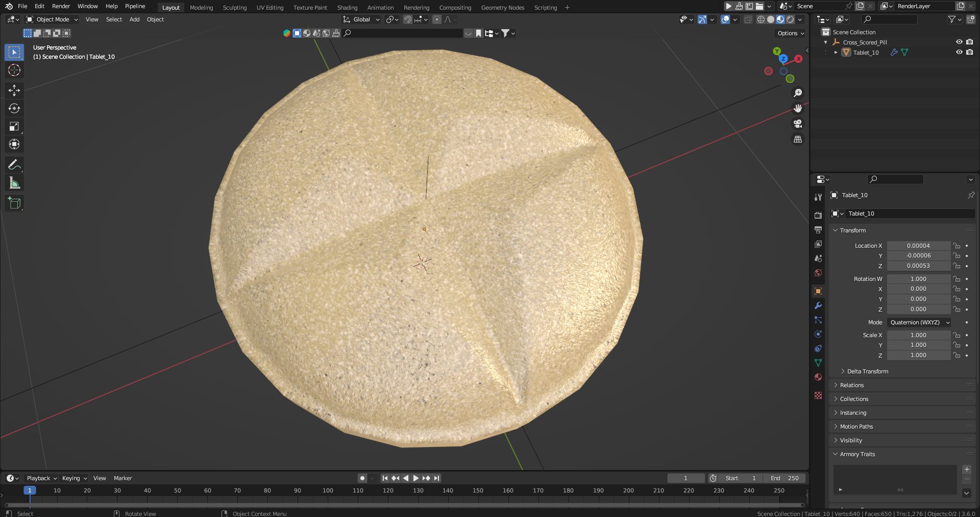Pin the Tablet_10 properties panel
This screenshot has width=980, height=517.
971,195
